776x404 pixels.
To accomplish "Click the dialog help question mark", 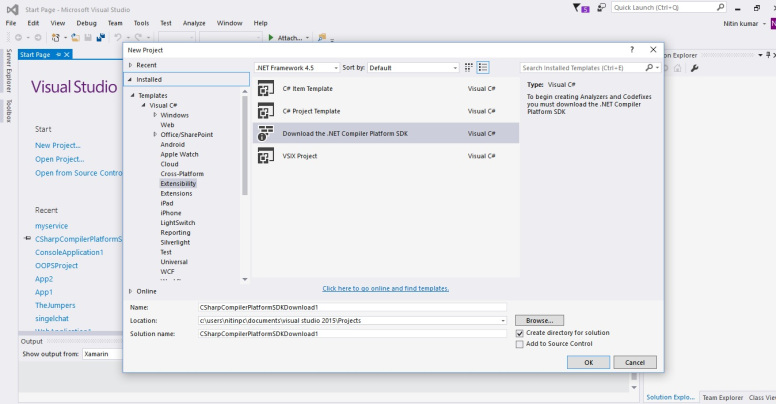I will pyautogui.click(x=631, y=50).
